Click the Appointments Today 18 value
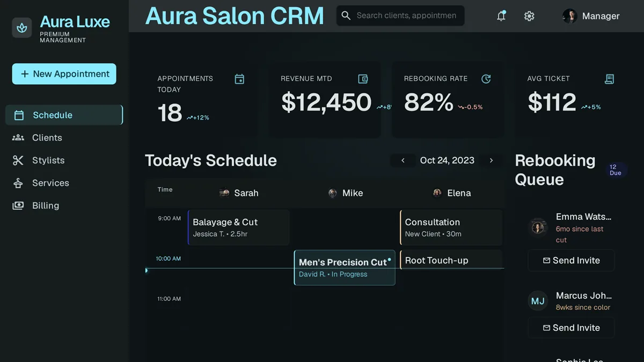Screen dimensions: 644x362 170,113
